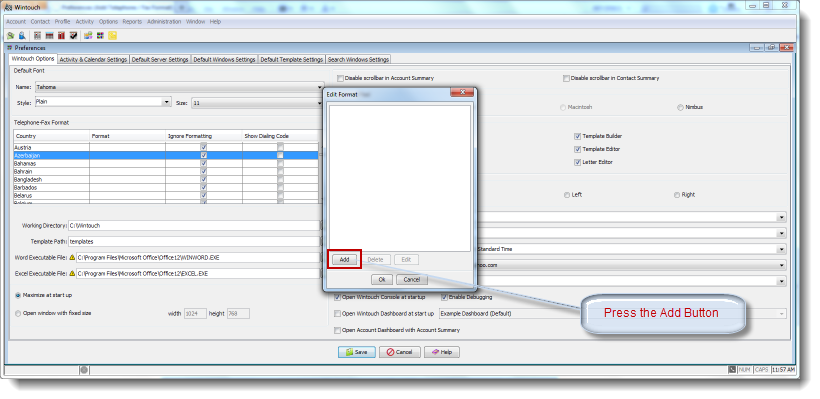Click the yellow sticky note toolbar icon

pos(112,36)
